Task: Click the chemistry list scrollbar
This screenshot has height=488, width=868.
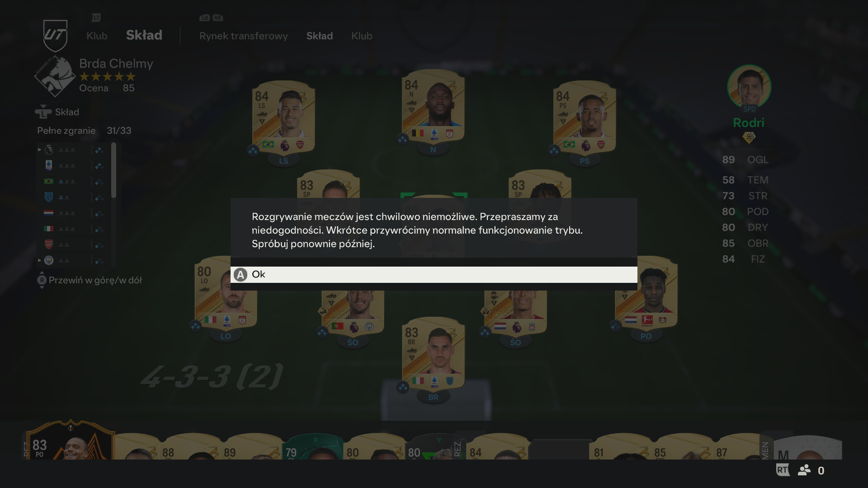Action: point(114,170)
